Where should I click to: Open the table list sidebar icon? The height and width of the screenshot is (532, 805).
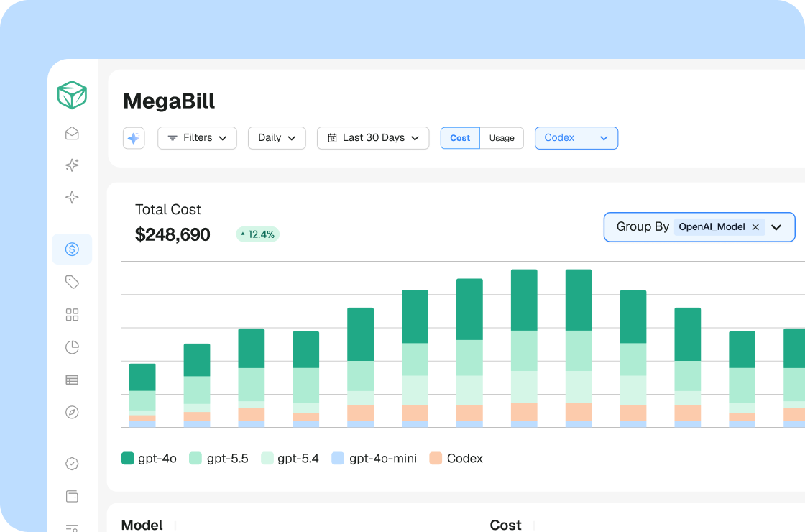[72, 380]
